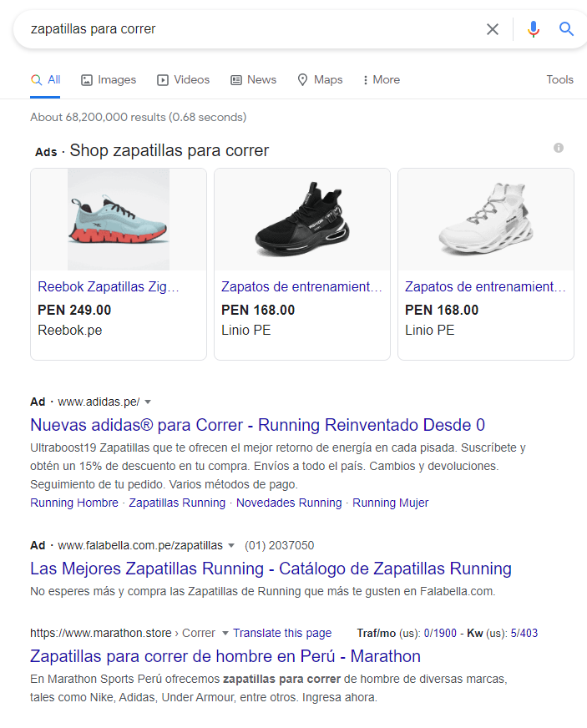Expand the adidas.pe ad dropdown arrow
This screenshot has width=587, height=728.
(x=148, y=402)
